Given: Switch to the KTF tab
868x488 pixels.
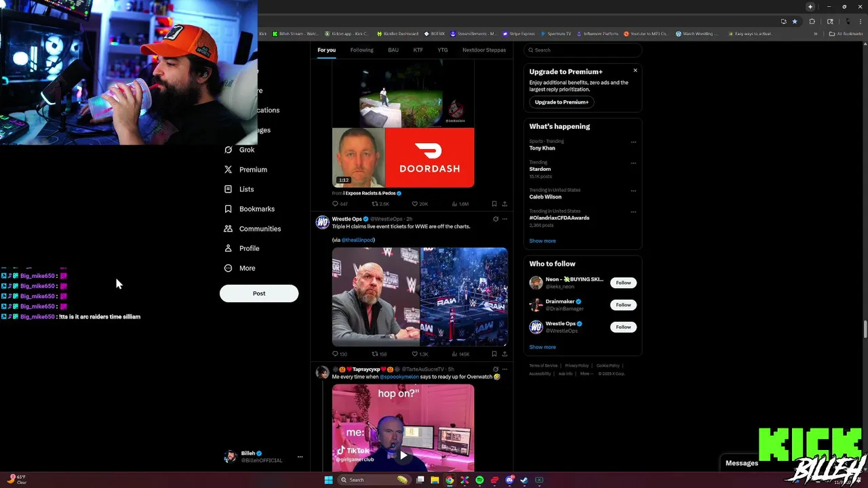Looking at the screenshot, I should (x=418, y=50).
